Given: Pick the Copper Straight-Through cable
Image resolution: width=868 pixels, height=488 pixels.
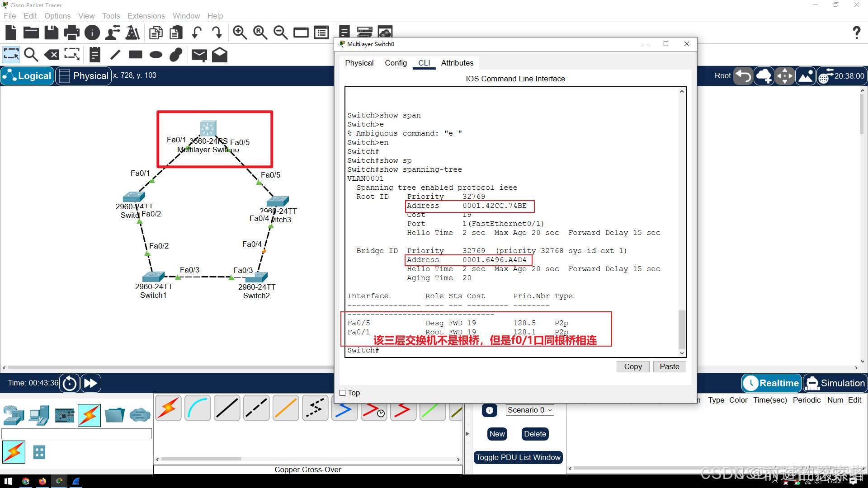Looking at the screenshot, I should (x=227, y=408).
